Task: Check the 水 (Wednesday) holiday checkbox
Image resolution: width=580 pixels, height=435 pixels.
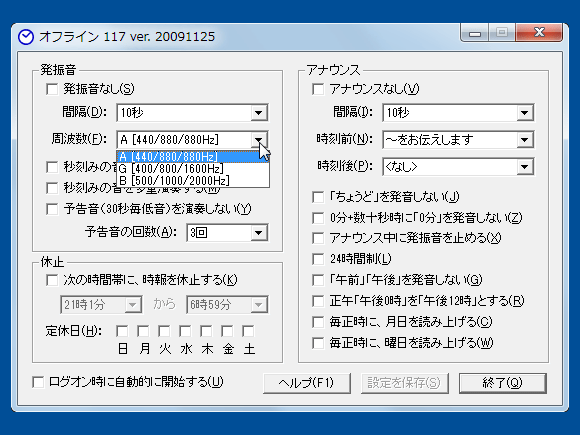Action: (x=185, y=331)
